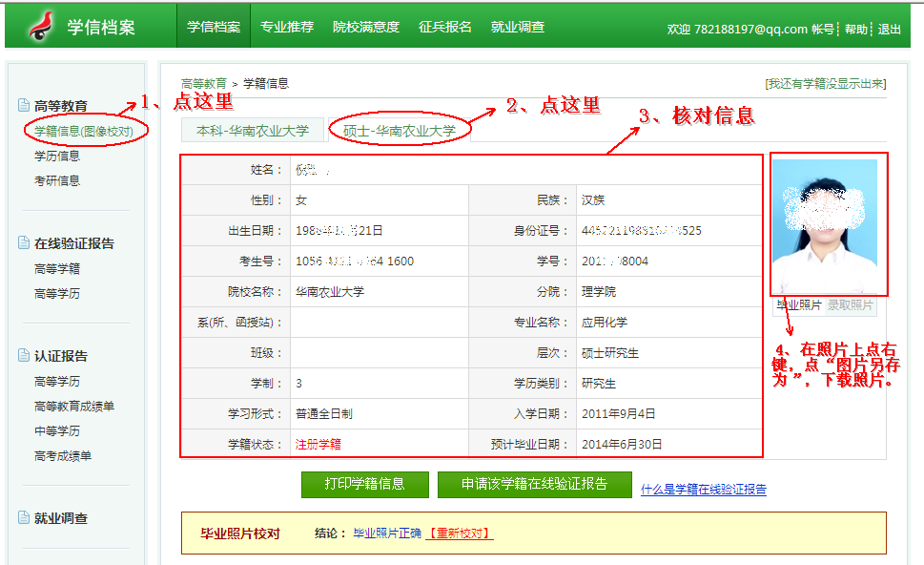The height and width of the screenshot is (565, 924).
Task: Open 专业推荐 in the top navigation
Action: click(287, 27)
